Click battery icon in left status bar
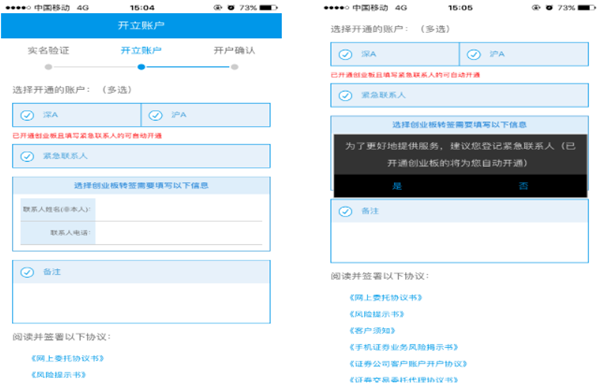The width and height of the screenshot is (600, 389). (268, 7)
